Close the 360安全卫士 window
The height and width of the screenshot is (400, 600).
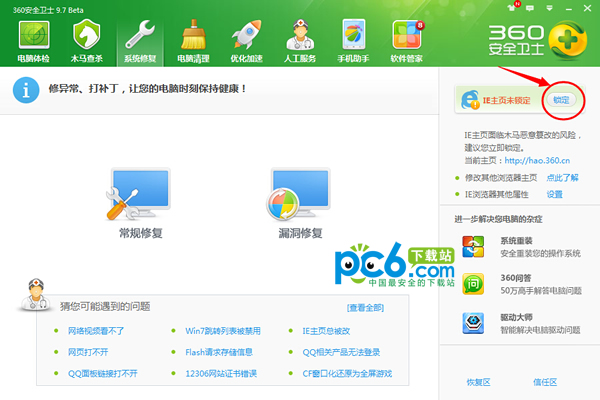coord(587,8)
